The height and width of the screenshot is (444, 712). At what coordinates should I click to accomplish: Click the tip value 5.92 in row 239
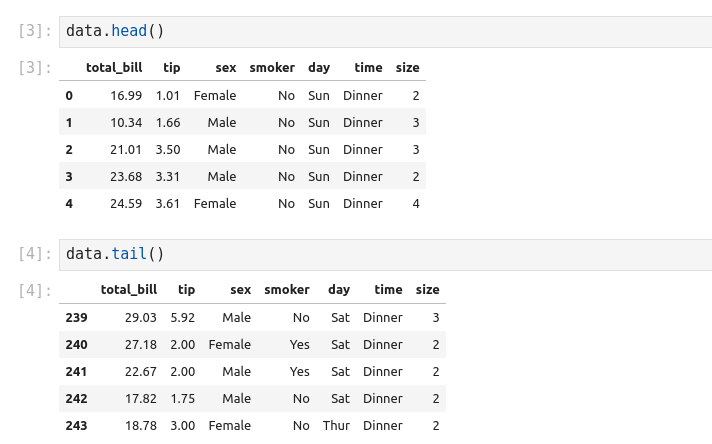point(182,318)
